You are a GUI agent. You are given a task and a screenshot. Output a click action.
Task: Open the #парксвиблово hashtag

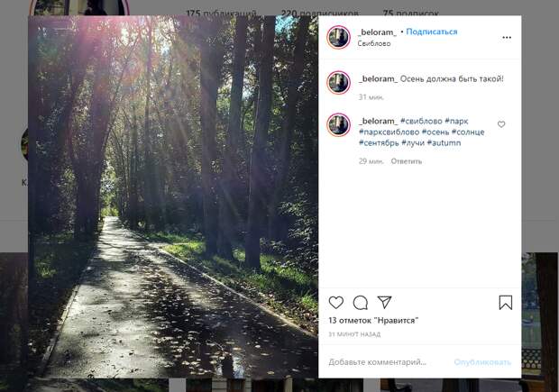tap(388, 132)
